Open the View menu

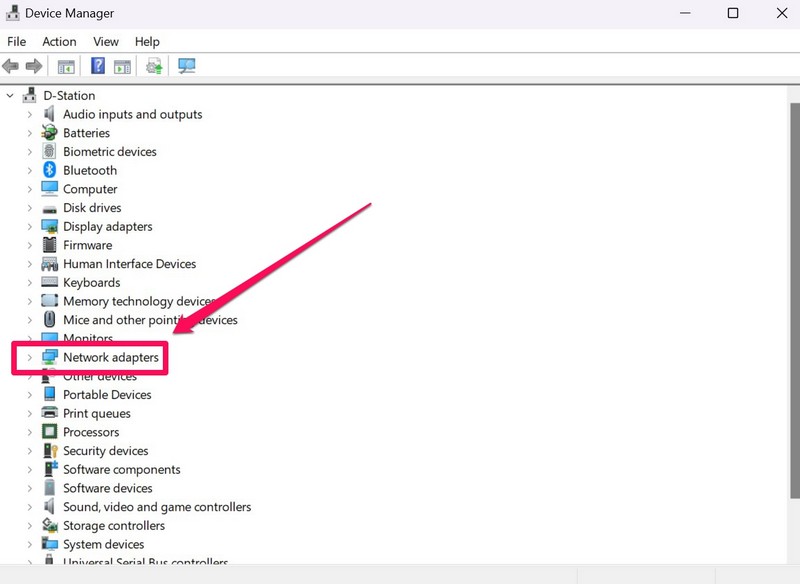[x=106, y=41]
